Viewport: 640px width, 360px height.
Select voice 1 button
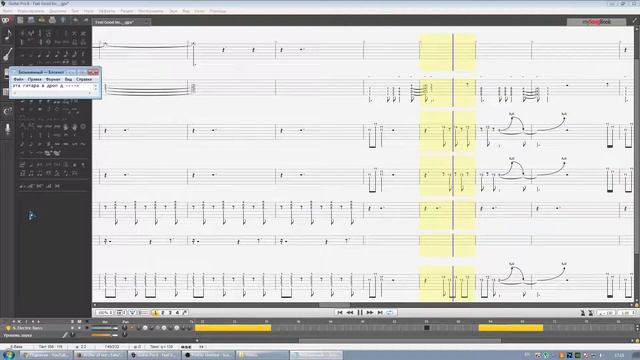point(155,313)
